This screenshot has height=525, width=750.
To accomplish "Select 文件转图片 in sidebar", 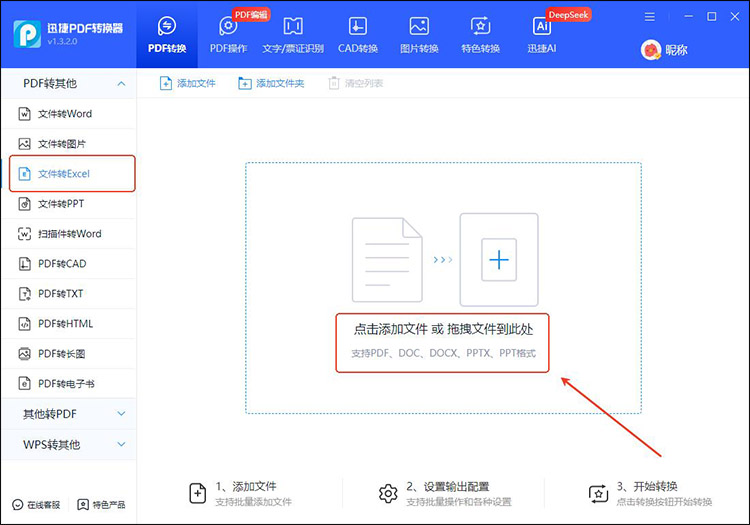I will click(x=68, y=144).
